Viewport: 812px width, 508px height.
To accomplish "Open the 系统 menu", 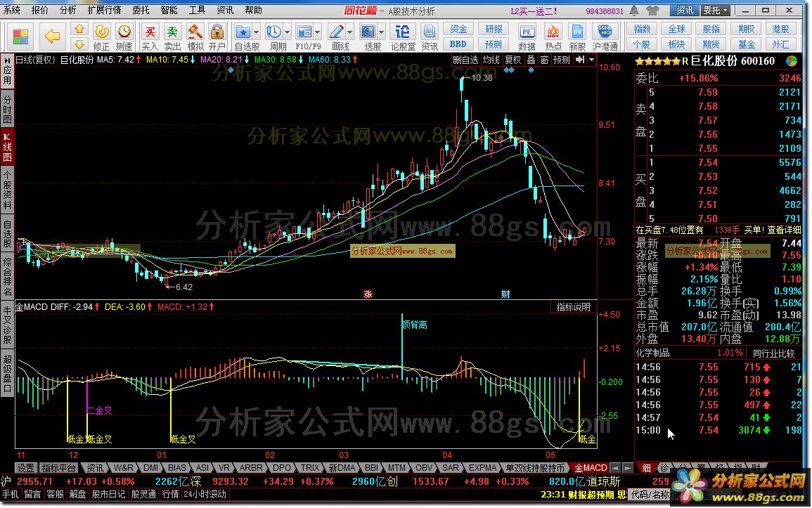I will tap(11, 10).
